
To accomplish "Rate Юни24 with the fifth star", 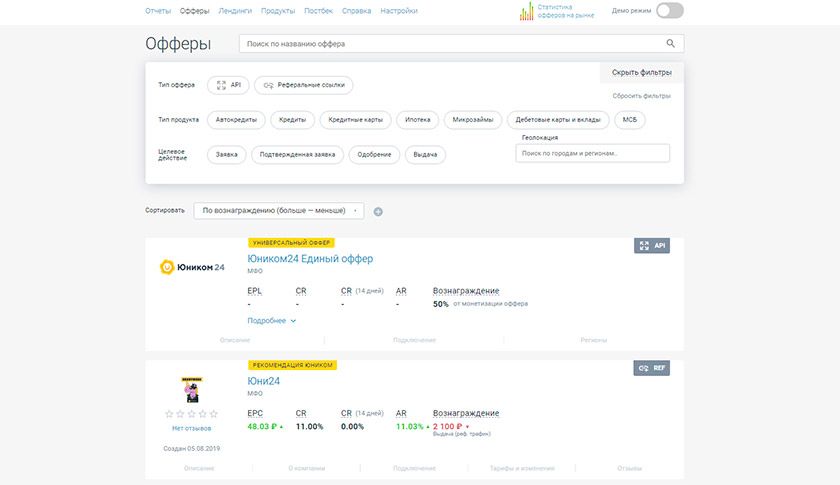I will tap(214, 414).
